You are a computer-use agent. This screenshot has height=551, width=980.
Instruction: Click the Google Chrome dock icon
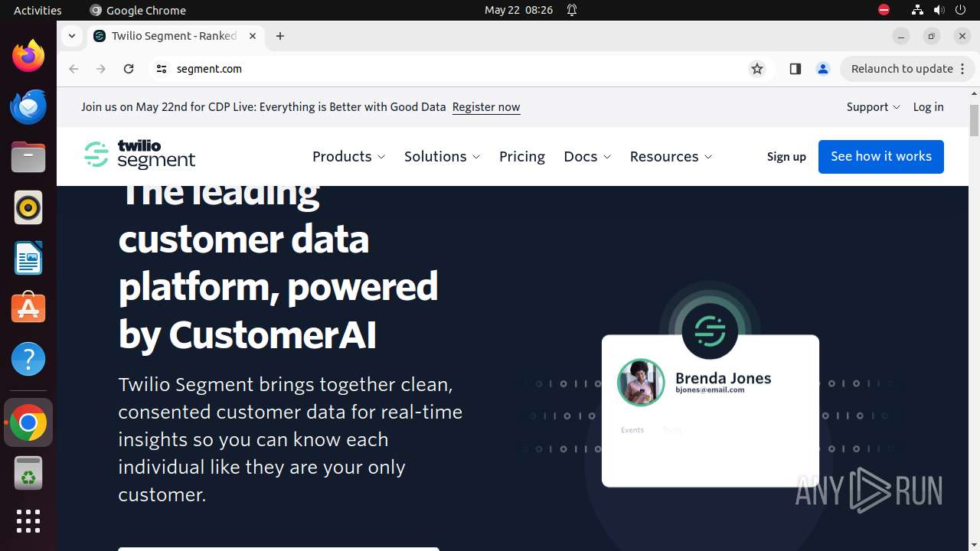[28, 422]
